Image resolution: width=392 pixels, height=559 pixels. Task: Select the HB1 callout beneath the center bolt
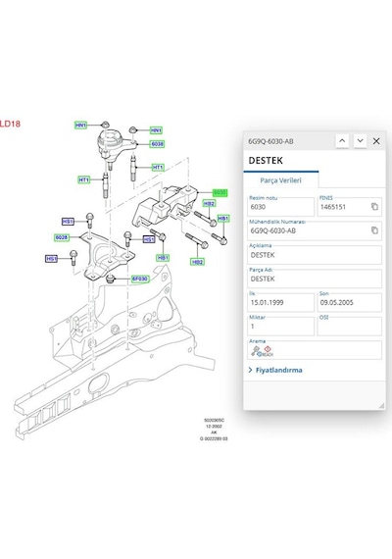163,257
